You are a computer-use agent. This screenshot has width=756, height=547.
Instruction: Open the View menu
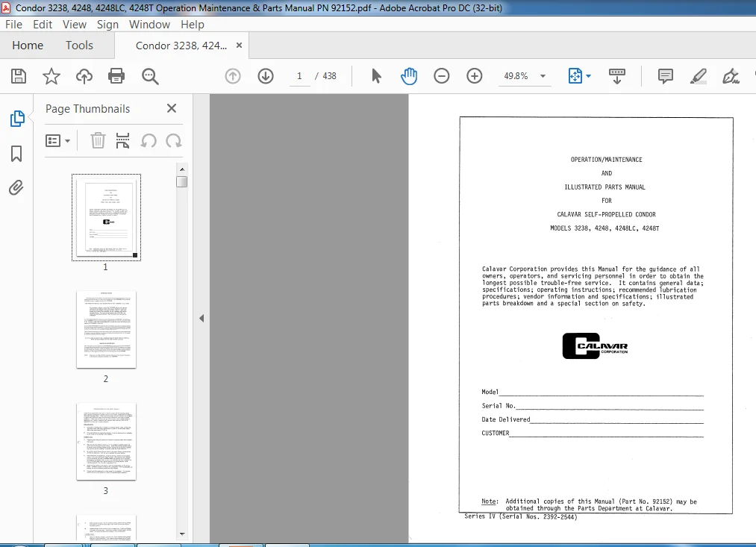tap(74, 25)
